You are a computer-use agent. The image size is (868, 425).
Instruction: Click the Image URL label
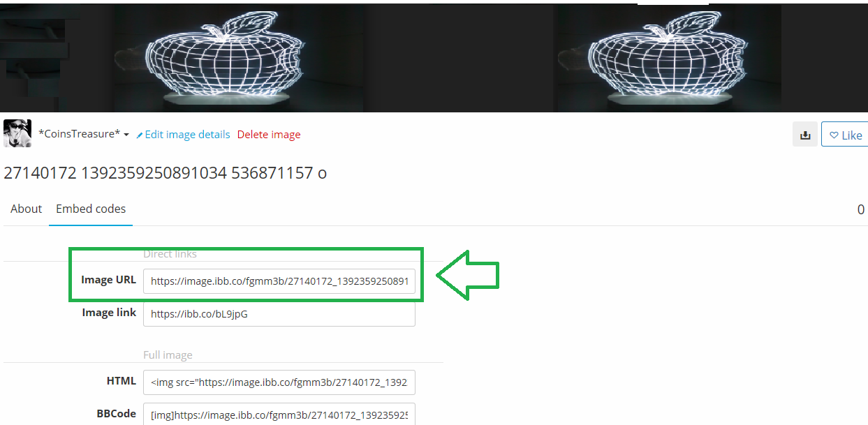pos(108,280)
